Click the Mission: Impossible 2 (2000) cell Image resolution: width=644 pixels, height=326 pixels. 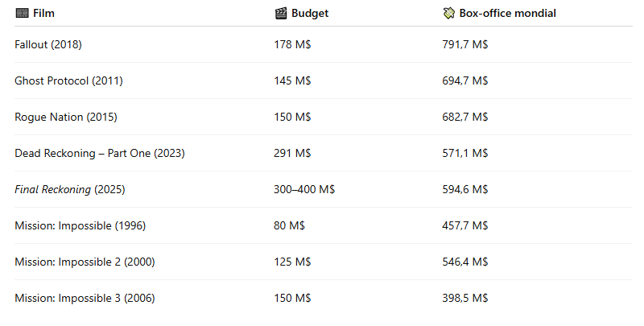coord(85,262)
